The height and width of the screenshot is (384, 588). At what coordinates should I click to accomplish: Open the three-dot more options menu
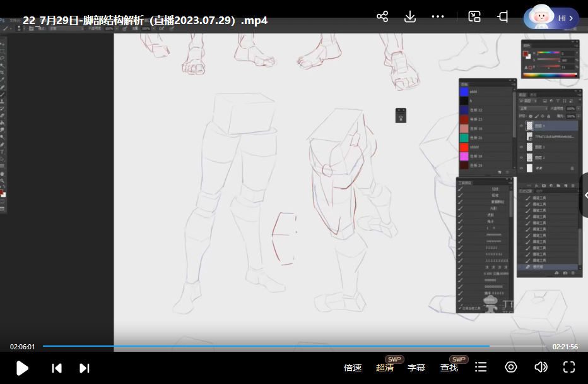pyautogui.click(x=438, y=17)
